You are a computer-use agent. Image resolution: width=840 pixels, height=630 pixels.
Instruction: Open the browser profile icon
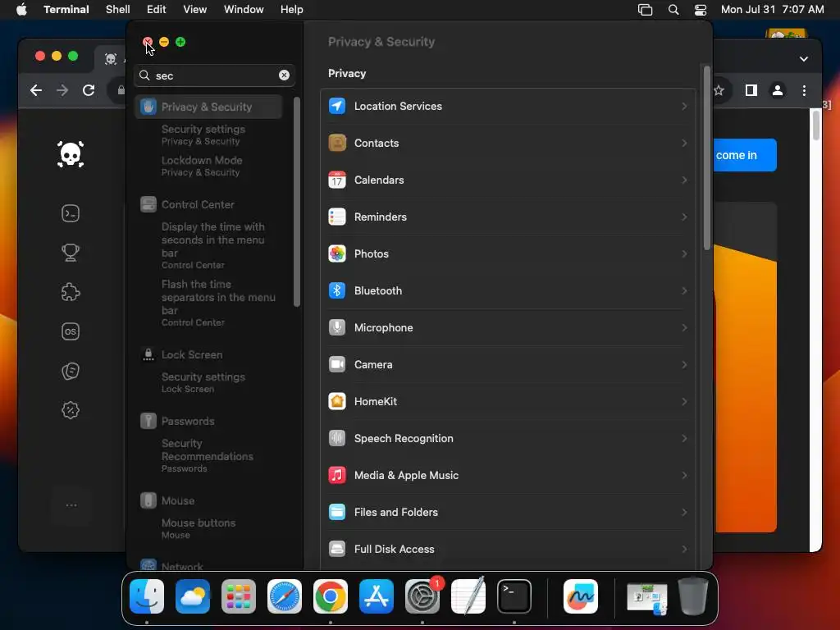click(x=778, y=90)
